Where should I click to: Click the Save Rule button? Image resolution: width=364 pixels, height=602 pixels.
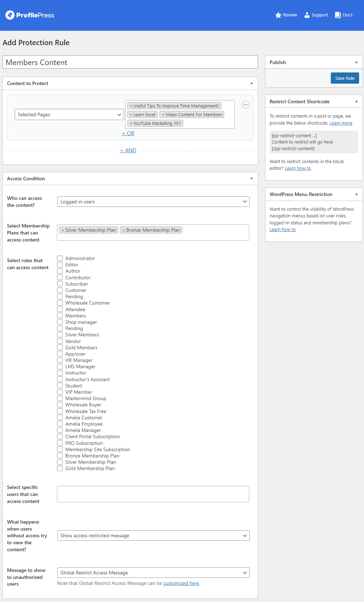coord(344,78)
